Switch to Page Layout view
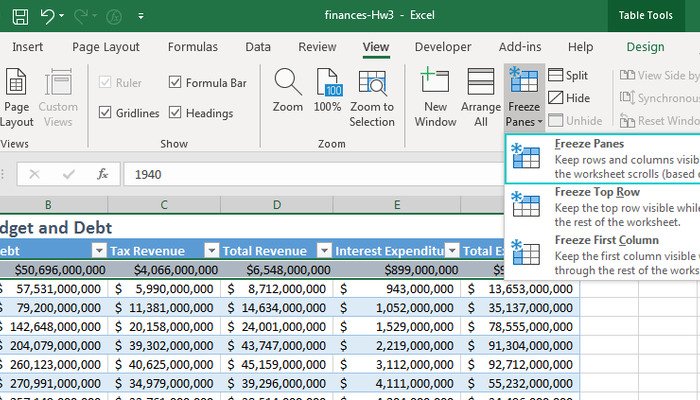 17,98
